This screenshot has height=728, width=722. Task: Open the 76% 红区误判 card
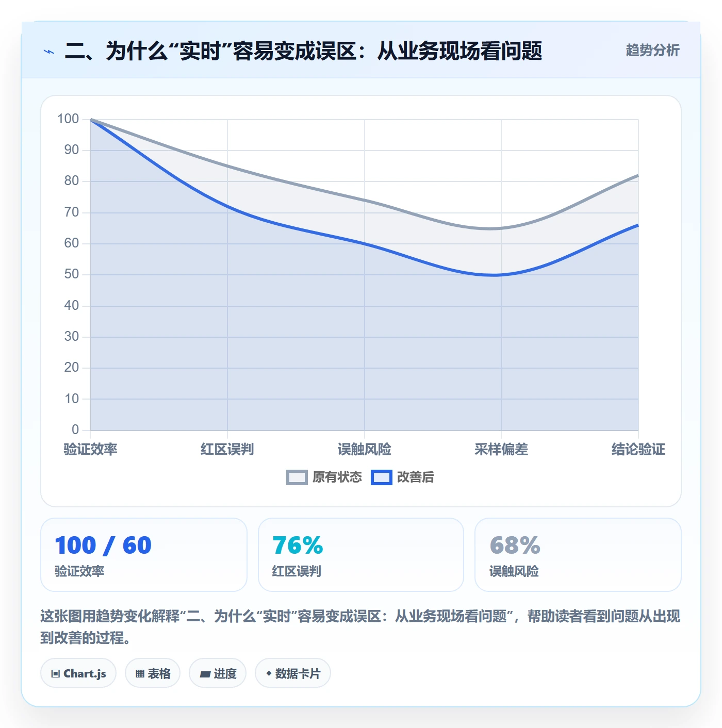coord(361,555)
